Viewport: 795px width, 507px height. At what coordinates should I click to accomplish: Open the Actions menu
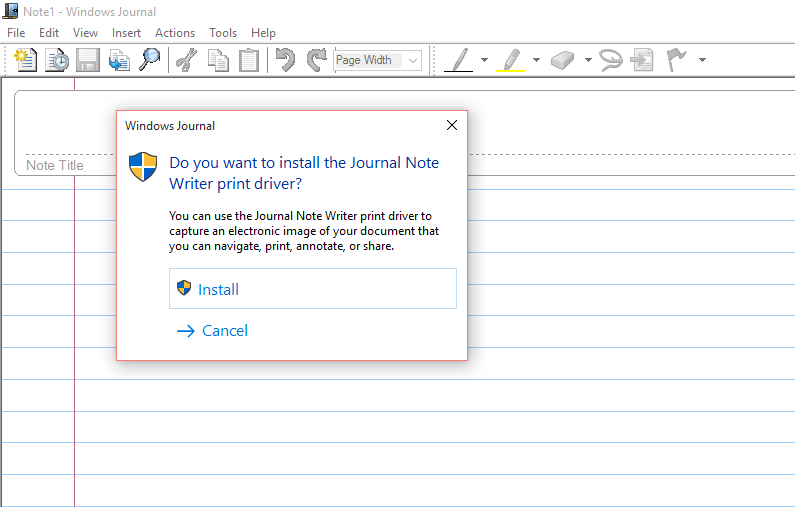click(x=175, y=33)
